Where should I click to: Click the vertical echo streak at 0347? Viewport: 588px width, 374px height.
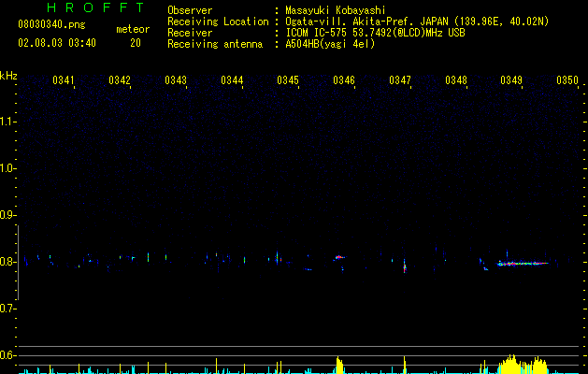pos(404,266)
